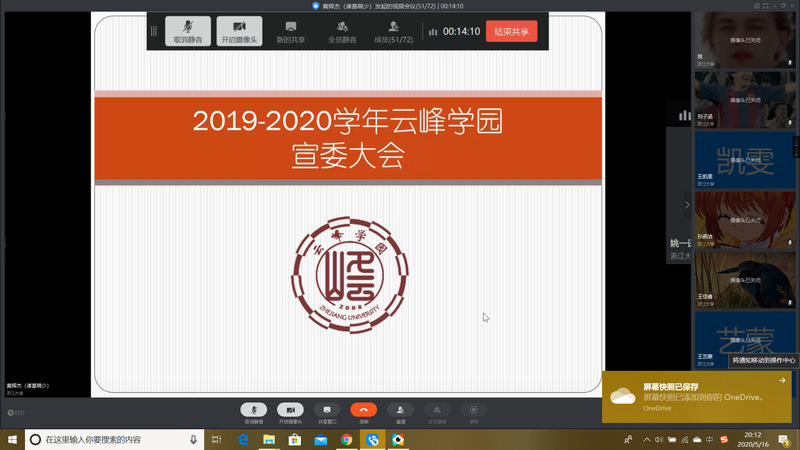Click the presentation title banner 2019-2020学年云峰学园

pos(348,138)
